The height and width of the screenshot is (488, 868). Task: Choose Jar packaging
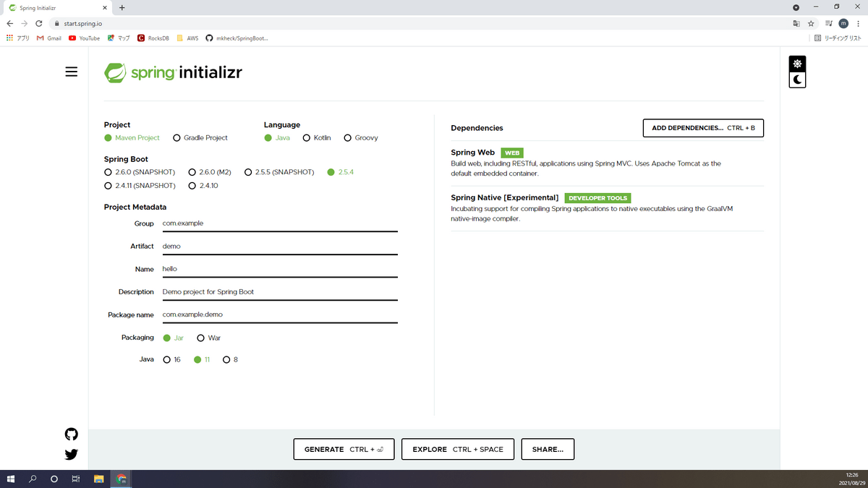tap(173, 338)
